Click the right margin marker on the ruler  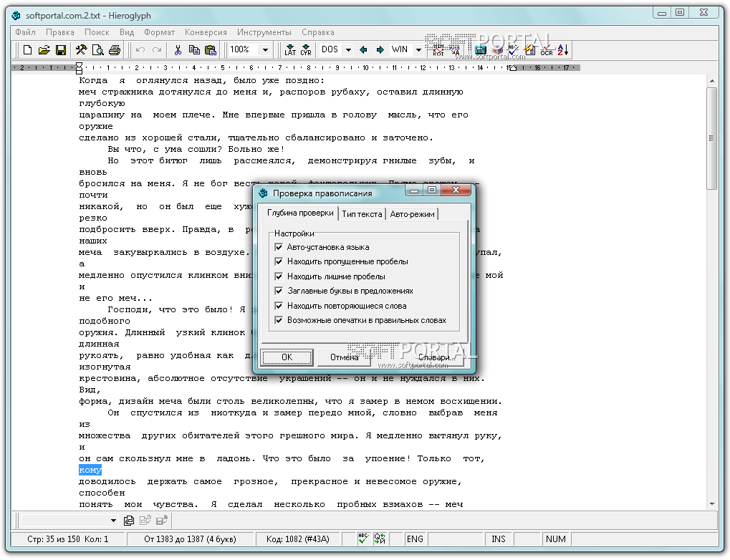pyautogui.click(x=513, y=69)
